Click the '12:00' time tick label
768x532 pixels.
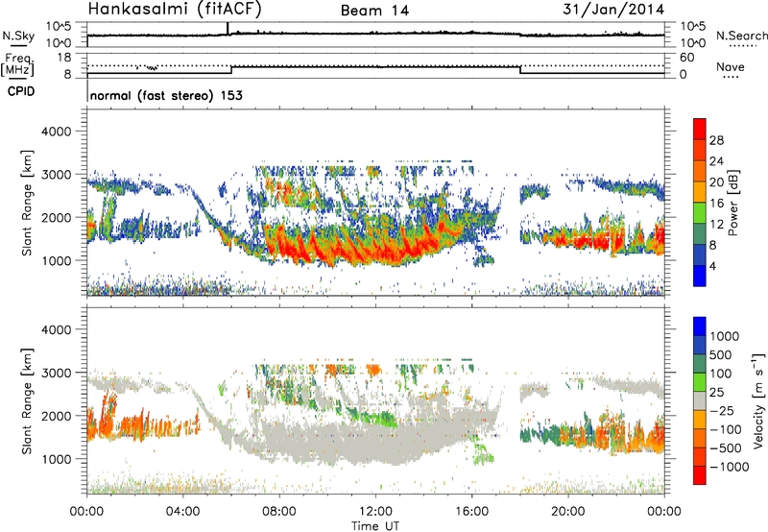(x=375, y=512)
